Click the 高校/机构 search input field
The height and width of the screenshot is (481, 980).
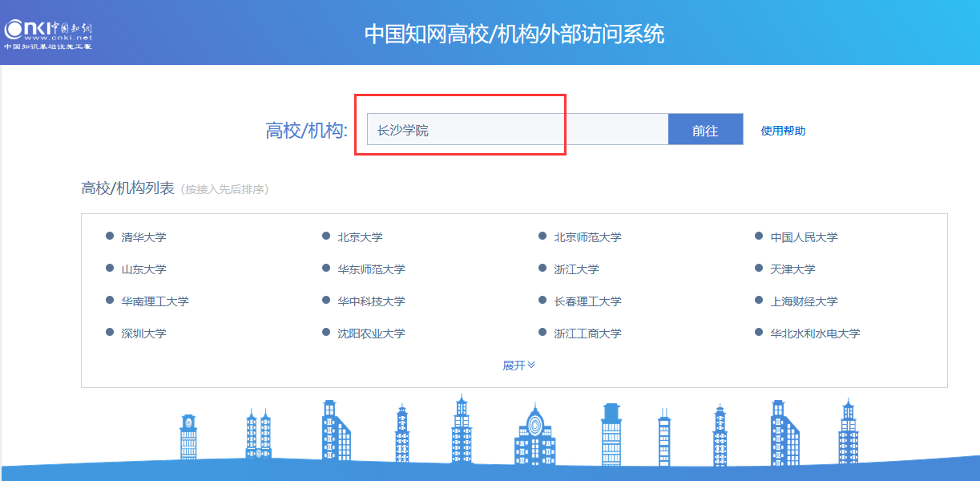(517, 130)
